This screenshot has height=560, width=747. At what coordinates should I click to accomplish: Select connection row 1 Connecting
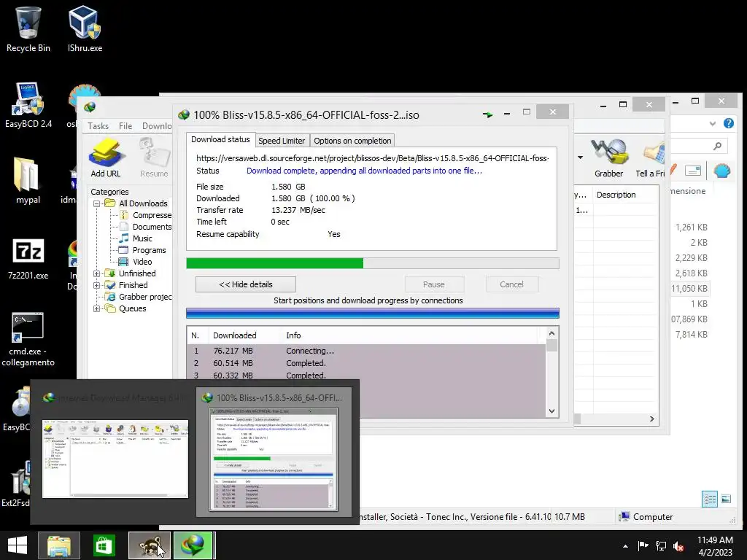(x=366, y=351)
